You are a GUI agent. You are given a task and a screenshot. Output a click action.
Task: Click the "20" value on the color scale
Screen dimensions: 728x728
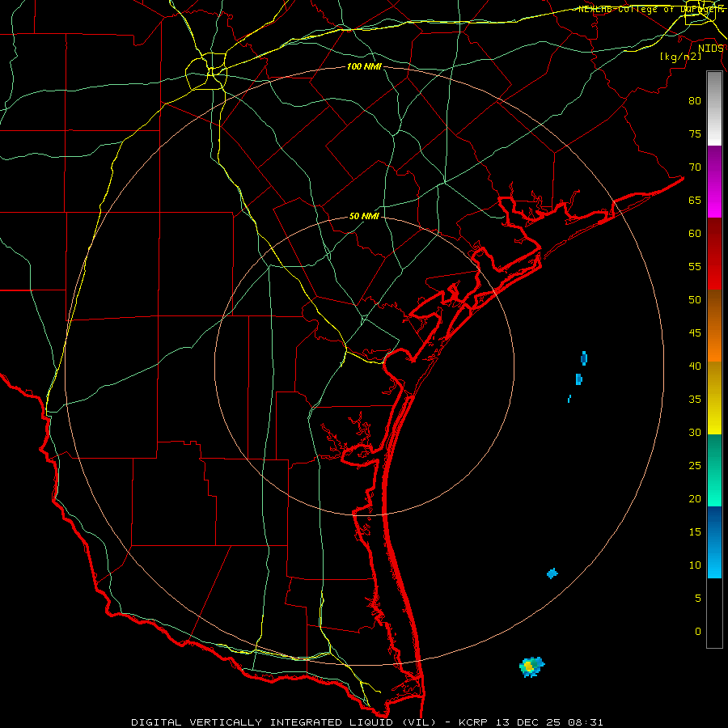(x=695, y=498)
